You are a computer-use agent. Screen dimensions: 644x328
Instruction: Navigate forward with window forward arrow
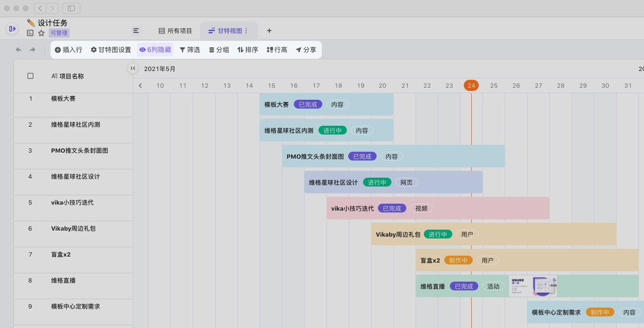pyautogui.click(x=52, y=8)
